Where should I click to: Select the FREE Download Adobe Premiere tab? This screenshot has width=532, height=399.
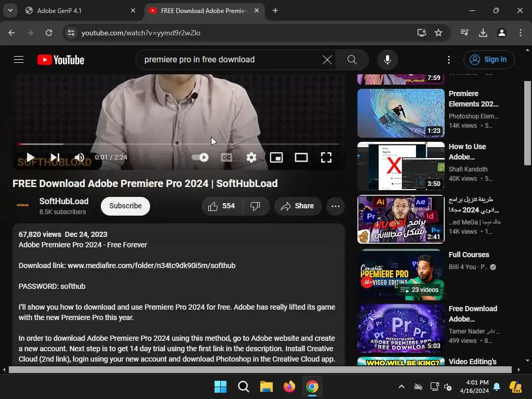coord(204,10)
